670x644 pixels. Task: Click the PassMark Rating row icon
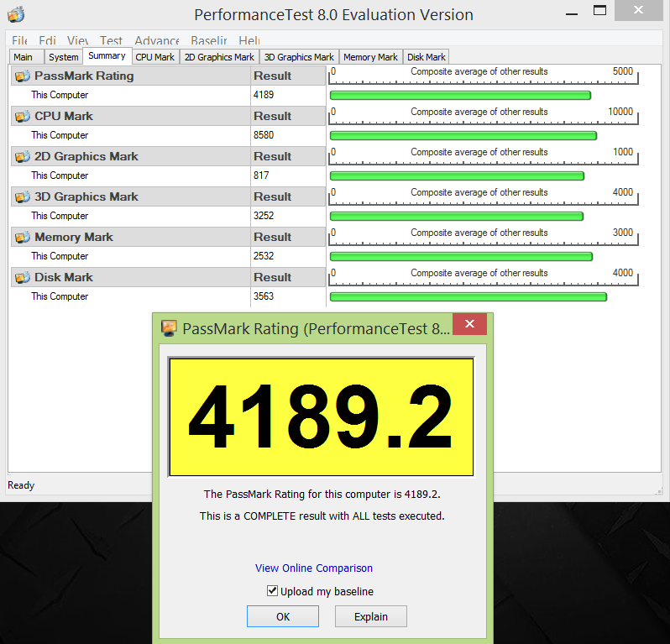coord(22,76)
